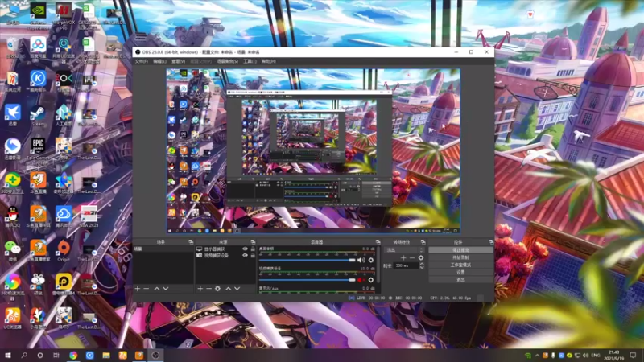This screenshot has width=644, height=362.
Task: Decrease transition duration with down arrow
Action: tap(422, 268)
